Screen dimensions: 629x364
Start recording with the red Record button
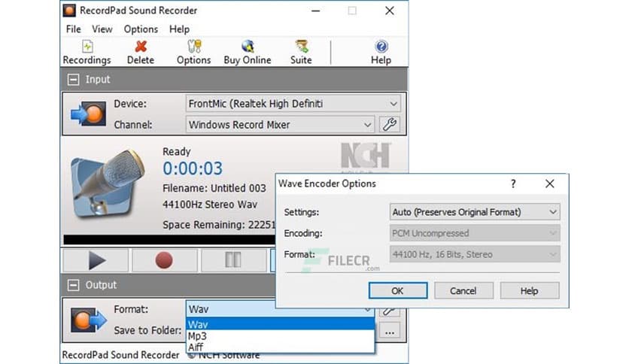point(164,260)
